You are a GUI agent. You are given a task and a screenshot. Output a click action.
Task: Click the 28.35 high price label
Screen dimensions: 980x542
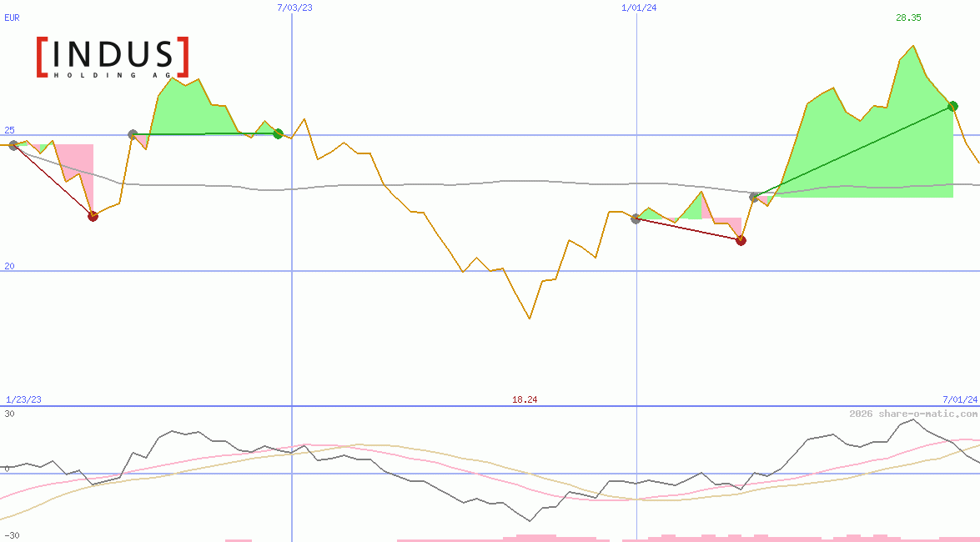click(x=908, y=18)
